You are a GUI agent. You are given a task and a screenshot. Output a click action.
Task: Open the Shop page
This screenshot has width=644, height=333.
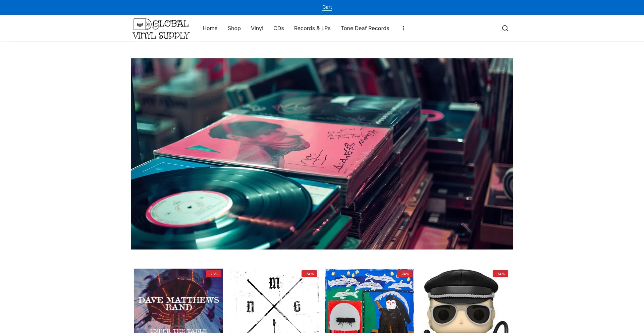(x=234, y=28)
